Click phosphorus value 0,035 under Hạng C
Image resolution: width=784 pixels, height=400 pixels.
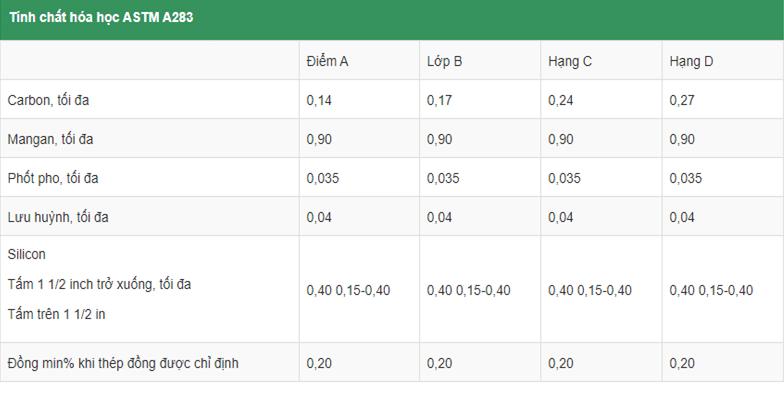coord(564,178)
